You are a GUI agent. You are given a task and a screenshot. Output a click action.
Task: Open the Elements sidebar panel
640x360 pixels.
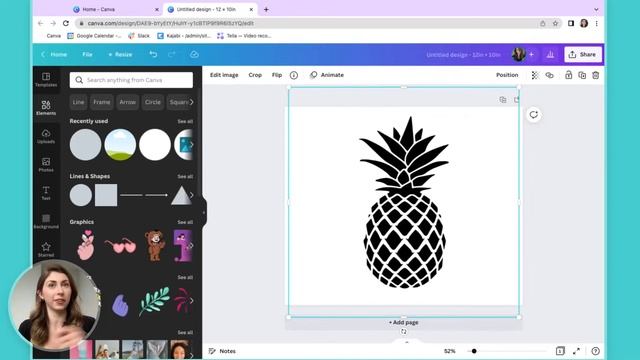pyautogui.click(x=46, y=108)
